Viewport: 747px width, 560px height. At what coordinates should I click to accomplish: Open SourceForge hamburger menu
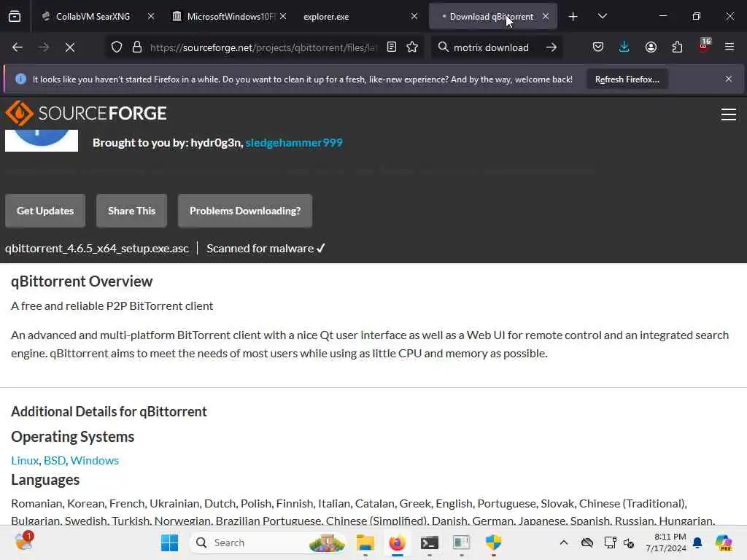(729, 114)
